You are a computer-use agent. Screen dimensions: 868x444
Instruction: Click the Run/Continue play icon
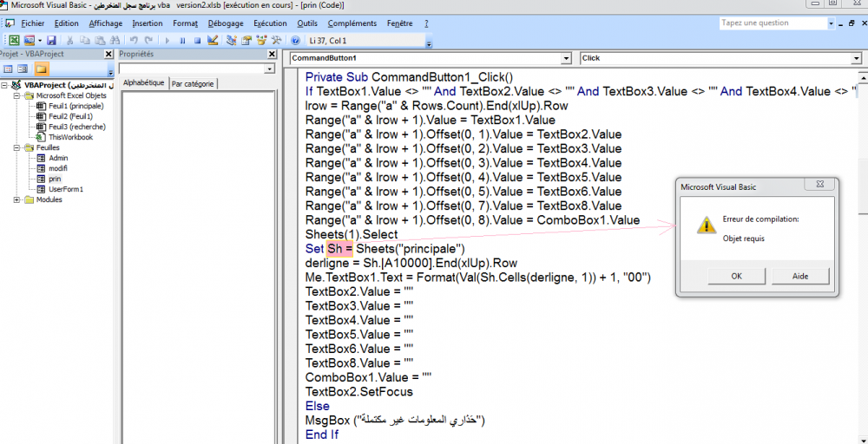[x=168, y=41]
